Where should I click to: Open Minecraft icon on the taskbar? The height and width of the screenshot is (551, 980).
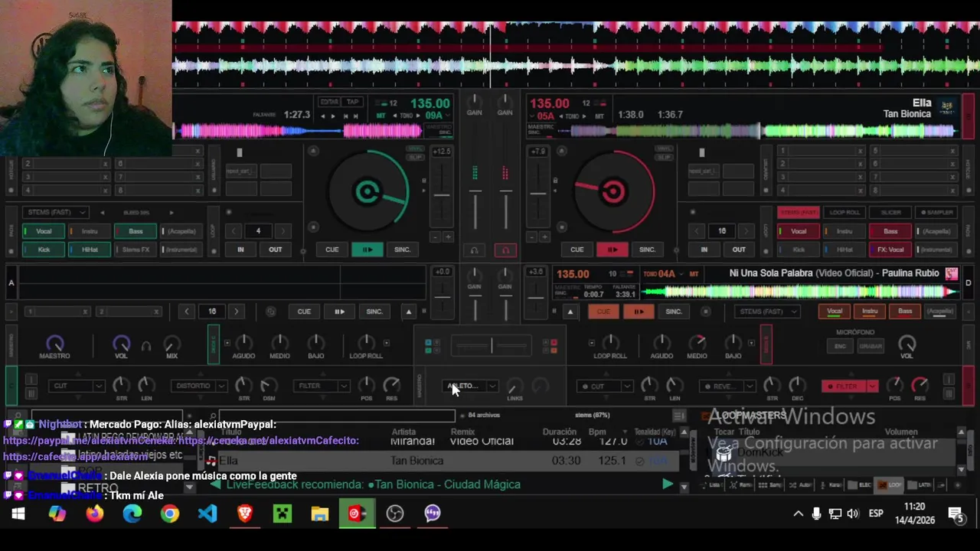tap(283, 514)
